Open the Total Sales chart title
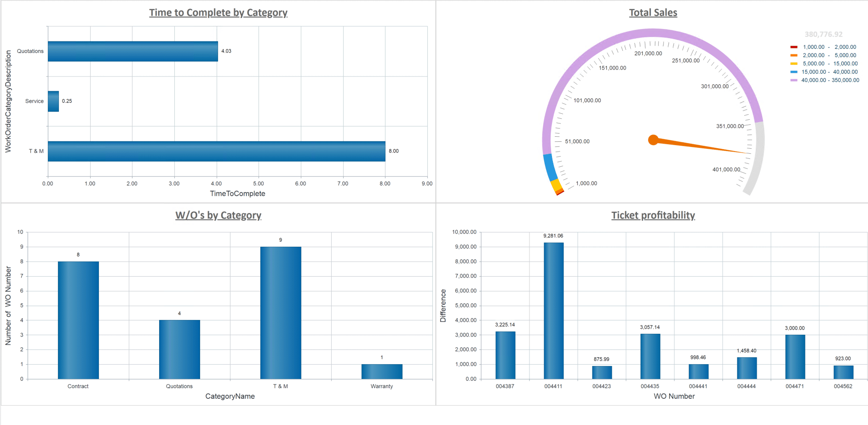The image size is (868, 425). click(x=653, y=12)
